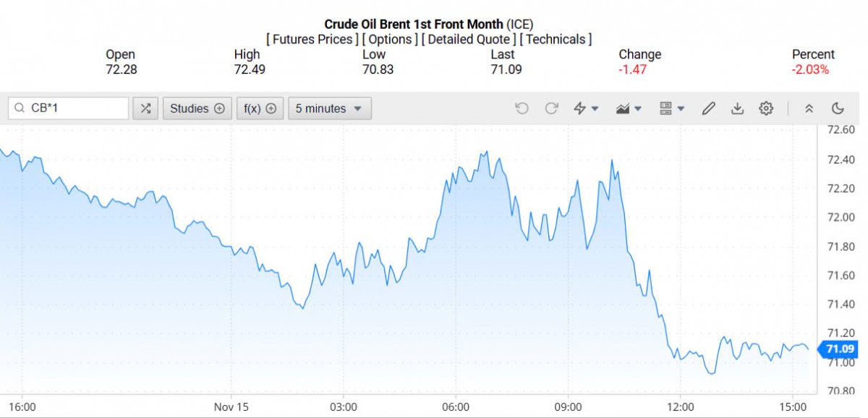
Task: Add a study with Studies button
Action: (x=197, y=108)
